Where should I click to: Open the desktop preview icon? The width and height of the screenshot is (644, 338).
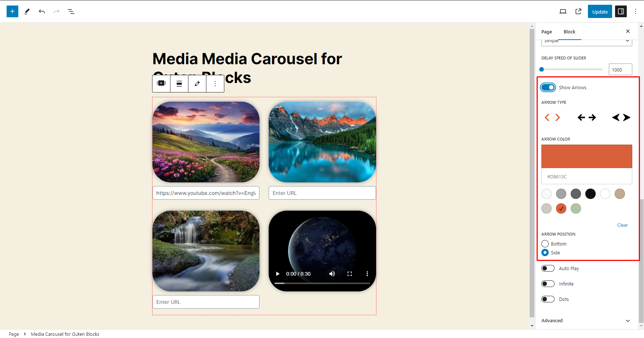(x=563, y=11)
